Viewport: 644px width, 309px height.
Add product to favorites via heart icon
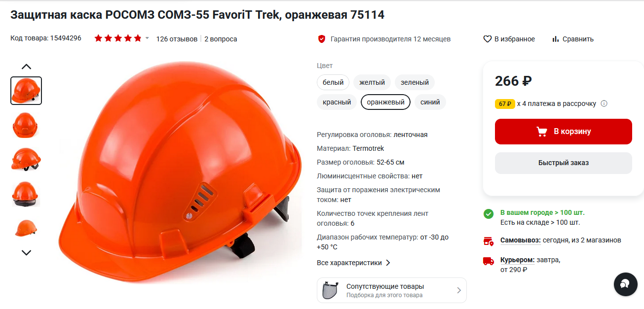488,39
